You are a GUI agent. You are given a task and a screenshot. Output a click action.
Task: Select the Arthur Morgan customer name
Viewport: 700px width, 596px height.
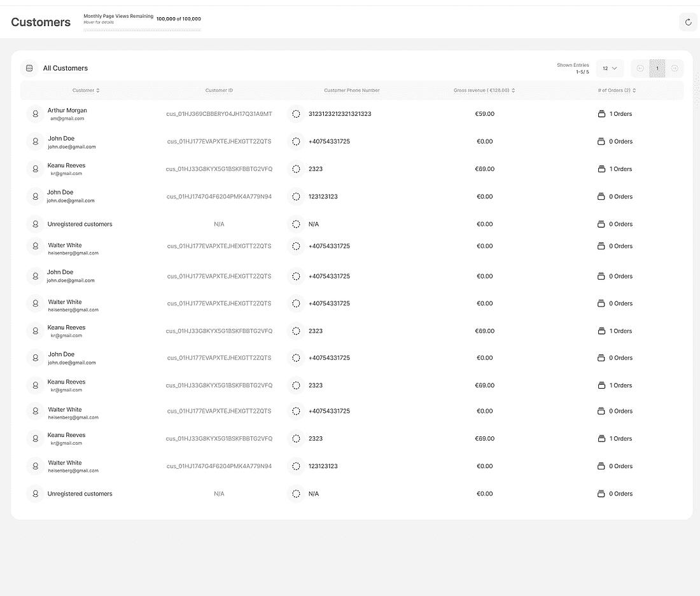tap(67, 111)
